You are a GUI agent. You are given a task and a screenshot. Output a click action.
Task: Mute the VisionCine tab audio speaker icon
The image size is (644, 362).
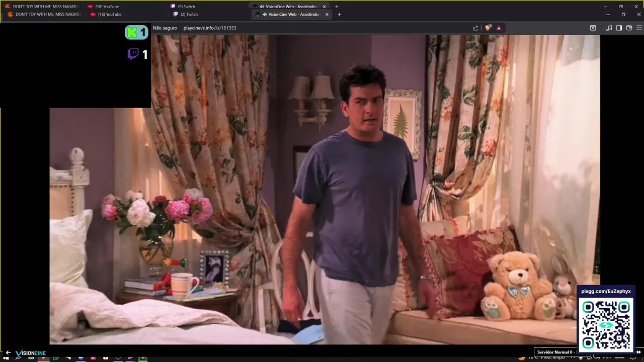pos(265,15)
